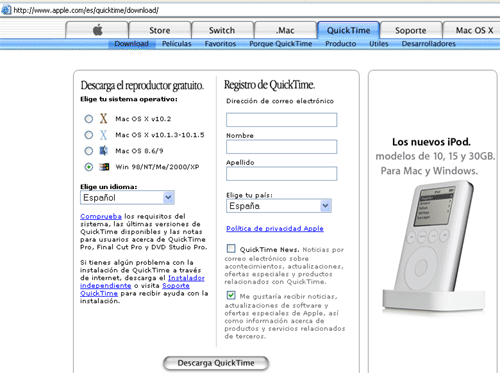Click the blue X icon for v10.1.3-10.1.5
This screenshot has width=500, height=373.
pos(103,135)
